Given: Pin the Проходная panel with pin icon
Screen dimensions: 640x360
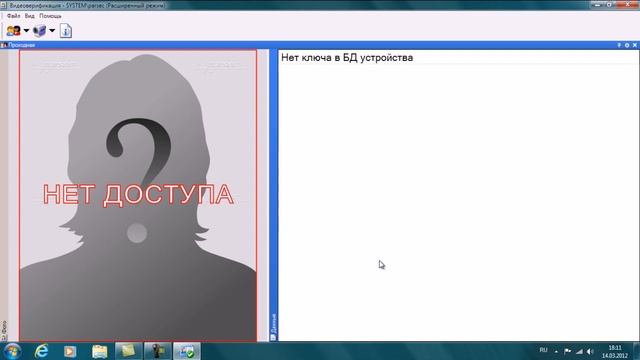Looking at the screenshot, I should pyautogui.click(x=619, y=45).
